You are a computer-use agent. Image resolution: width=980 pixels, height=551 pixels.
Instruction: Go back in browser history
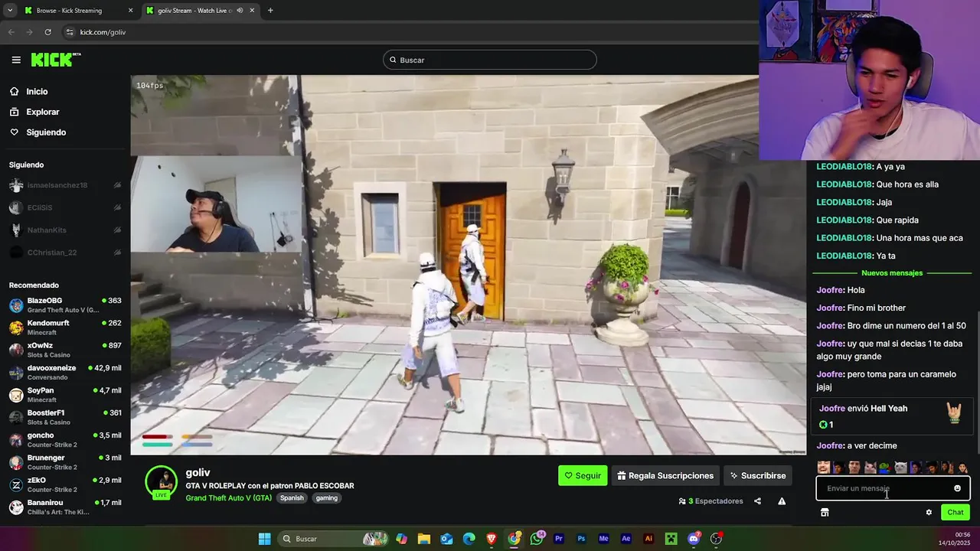11,32
